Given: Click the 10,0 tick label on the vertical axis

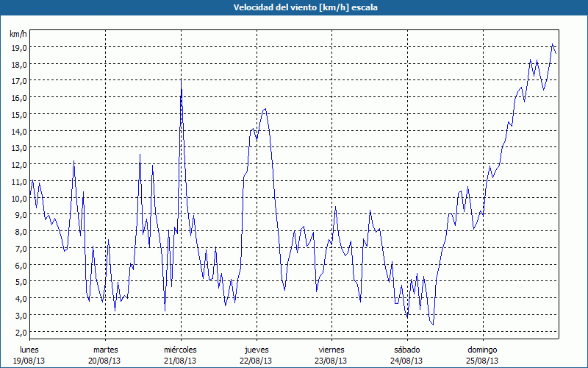Looking at the screenshot, I should pyautogui.click(x=18, y=198).
